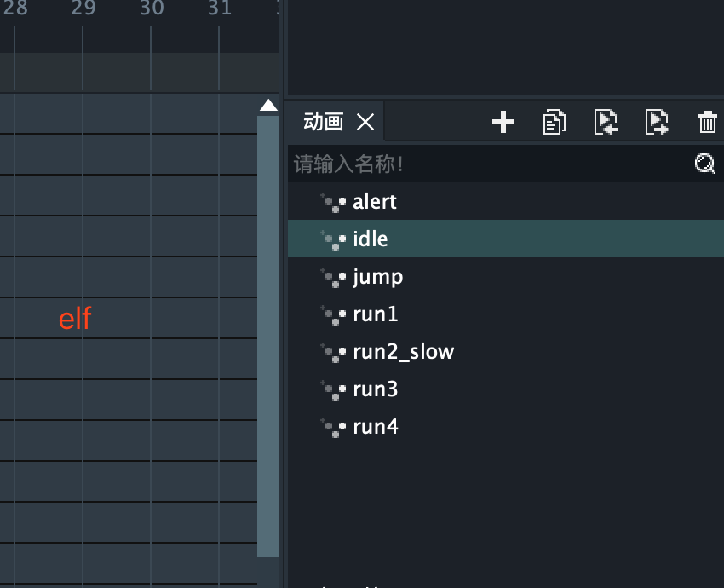This screenshot has width=724, height=588.
Task: Click the import animation icon
Action: point(606,123)
